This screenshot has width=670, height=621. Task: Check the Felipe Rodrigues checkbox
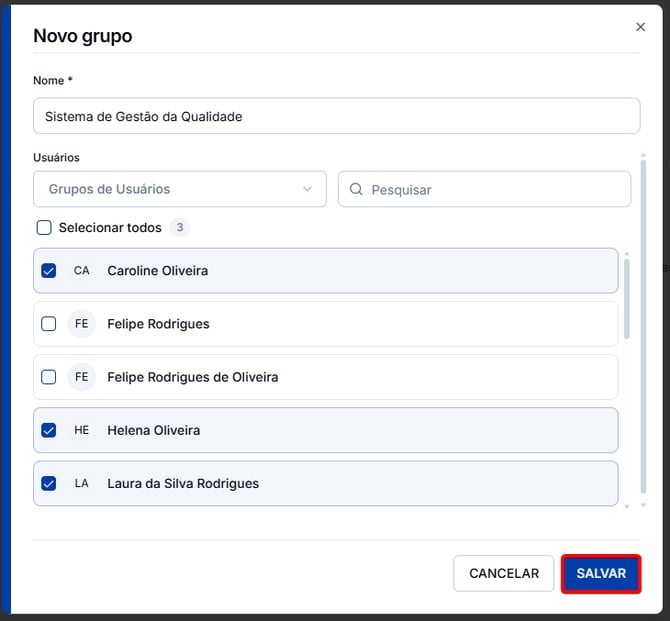coord(48,324)
